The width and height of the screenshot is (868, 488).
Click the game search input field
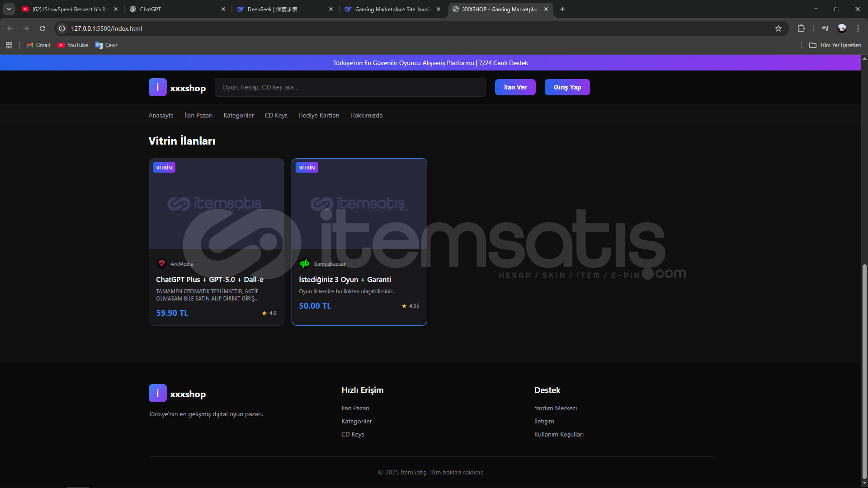pos(350,87)
